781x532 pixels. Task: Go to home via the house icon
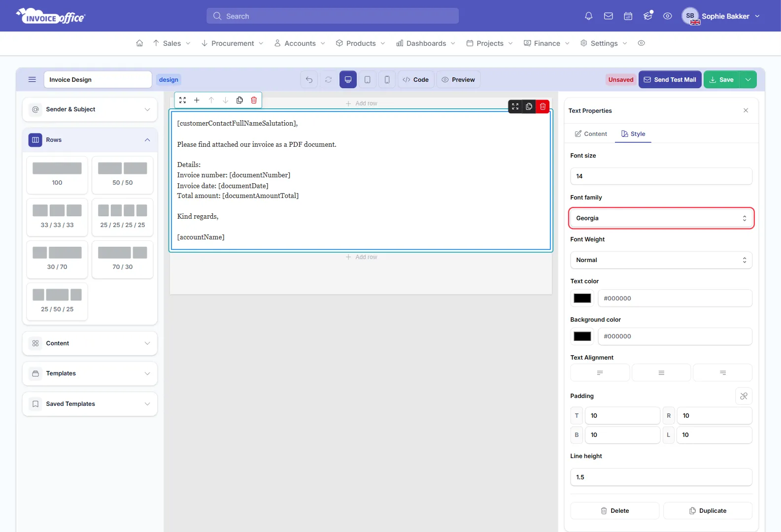(x=139, y=43)
